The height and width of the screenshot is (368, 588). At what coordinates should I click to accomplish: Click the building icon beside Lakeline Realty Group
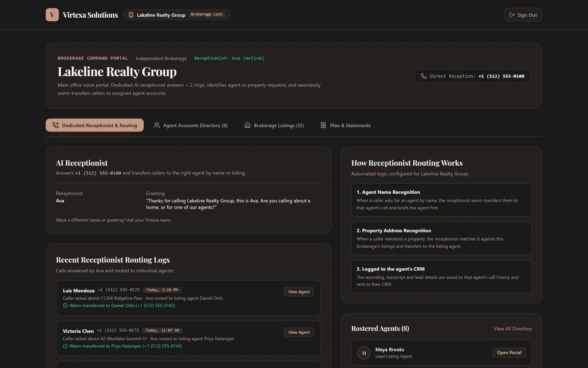[x=131, y=15]
